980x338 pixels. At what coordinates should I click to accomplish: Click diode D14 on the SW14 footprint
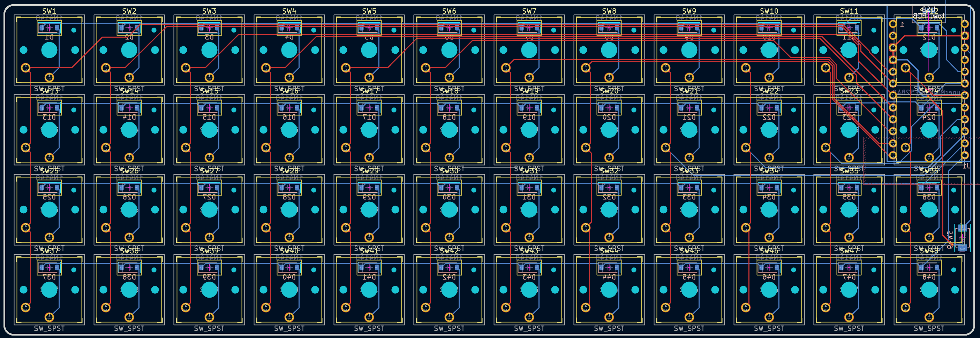pyautogui.click(x=129, y=108)
